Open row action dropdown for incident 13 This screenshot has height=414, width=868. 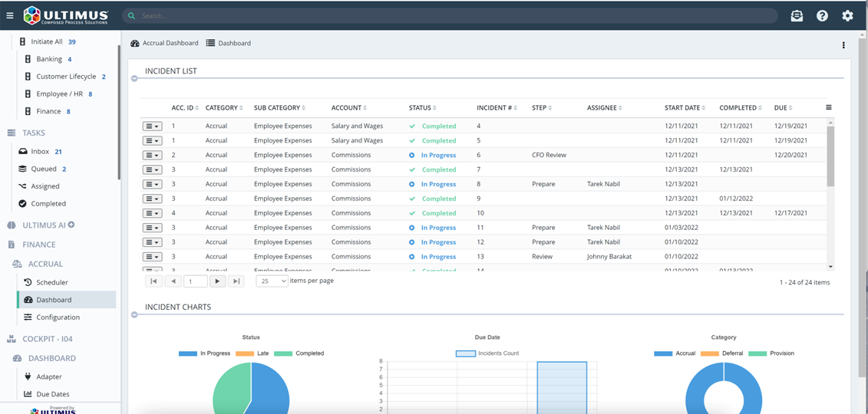click(152, 257)
